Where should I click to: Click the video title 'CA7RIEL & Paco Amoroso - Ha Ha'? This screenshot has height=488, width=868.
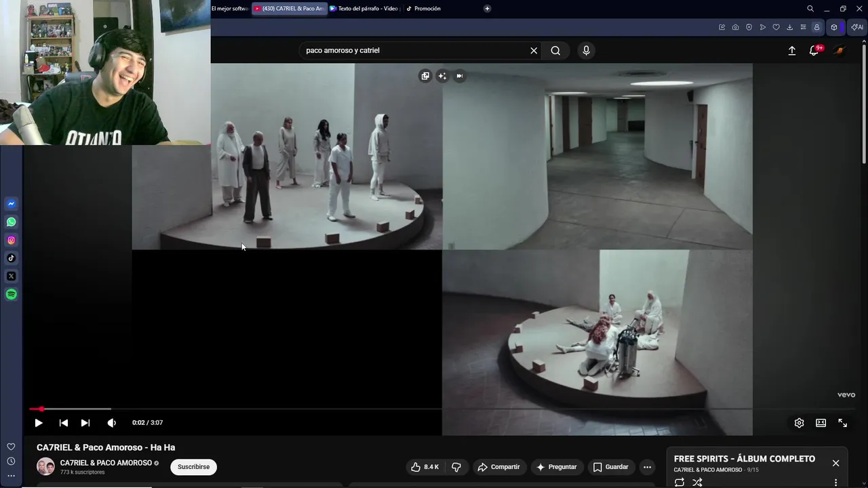(x=106, y=447)
